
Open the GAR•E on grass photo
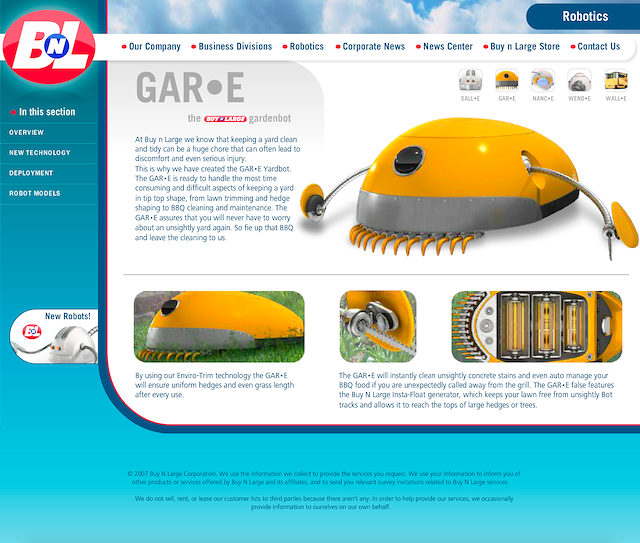pyautogui.click(x=219, y=327)
